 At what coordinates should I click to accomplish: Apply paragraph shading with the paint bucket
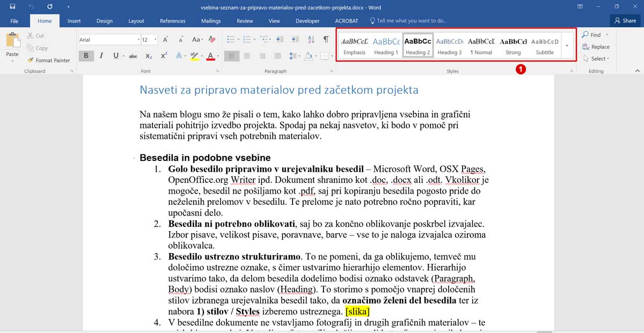308,56
